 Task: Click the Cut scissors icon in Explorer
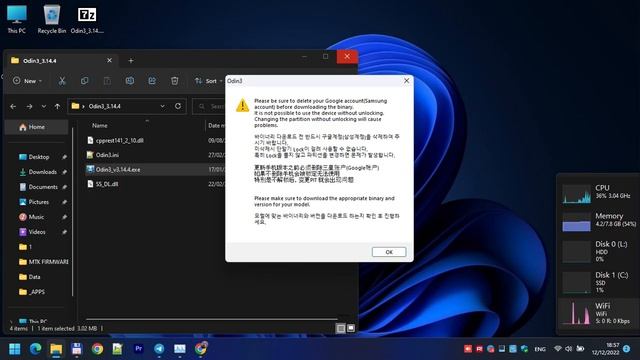pyautogui.click(x=62, y=81)
